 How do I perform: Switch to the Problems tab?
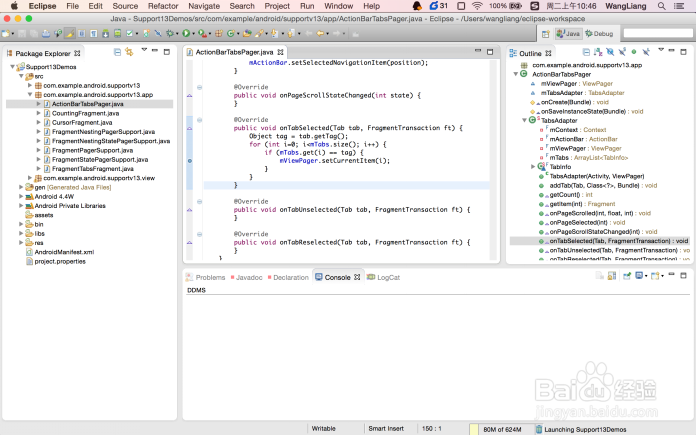[x=205, y=277]
